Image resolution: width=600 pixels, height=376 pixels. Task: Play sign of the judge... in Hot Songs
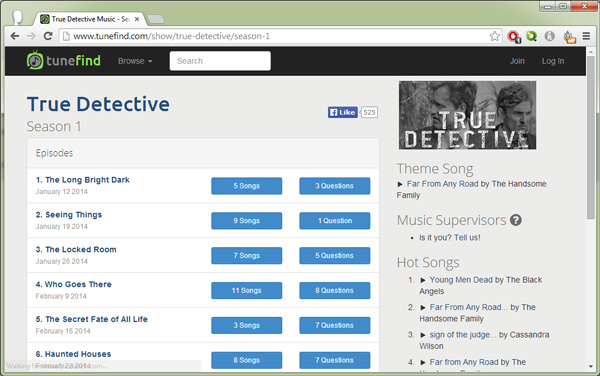423,335
